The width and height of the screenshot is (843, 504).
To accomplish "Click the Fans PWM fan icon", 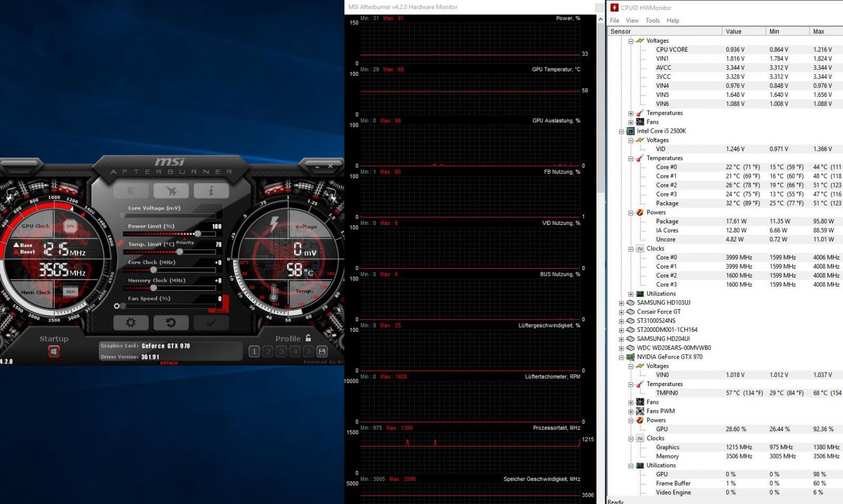I will tap(640, 411).
